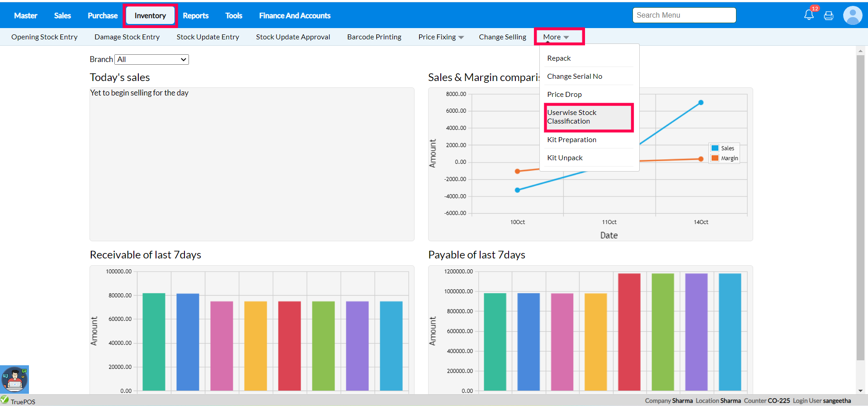Switch to the Reports tab
Screen dimensions: 868x406
195,16
